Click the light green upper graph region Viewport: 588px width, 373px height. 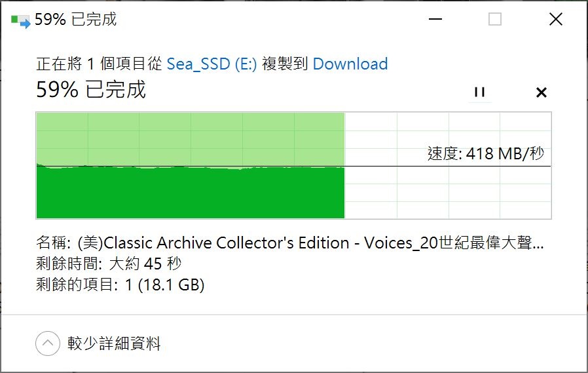190,139
